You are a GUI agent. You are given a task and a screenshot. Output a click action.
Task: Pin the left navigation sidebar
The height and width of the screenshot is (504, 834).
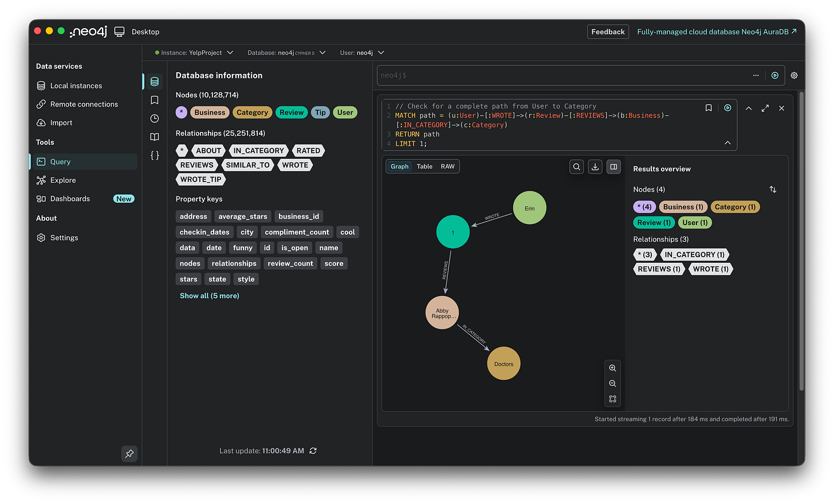pyautogui.click(x=129, y=454)
